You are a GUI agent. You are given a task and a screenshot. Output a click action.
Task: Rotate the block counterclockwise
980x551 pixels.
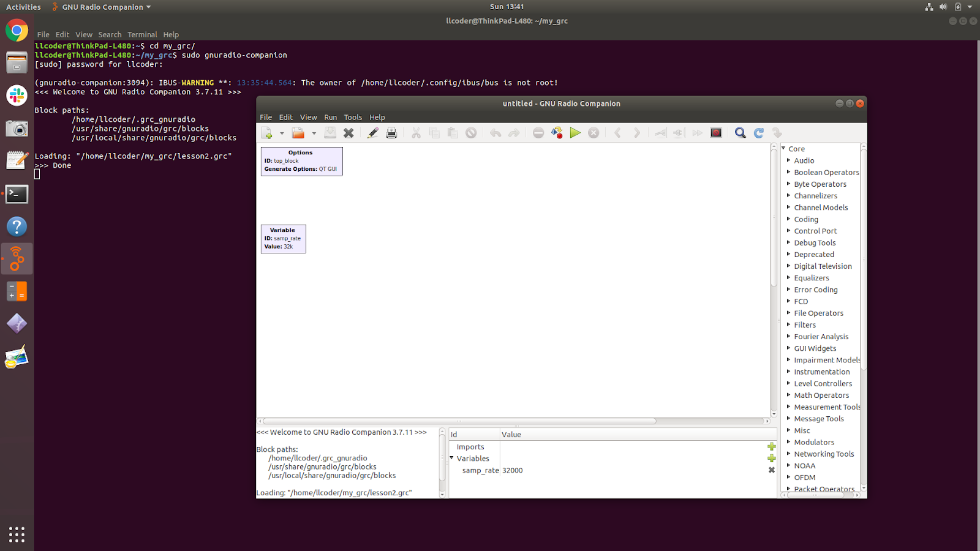(x=618, y=133)
